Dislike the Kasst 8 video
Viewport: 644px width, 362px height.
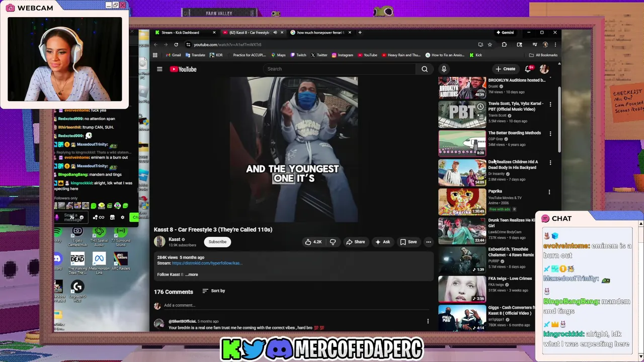tap(333, 242)
